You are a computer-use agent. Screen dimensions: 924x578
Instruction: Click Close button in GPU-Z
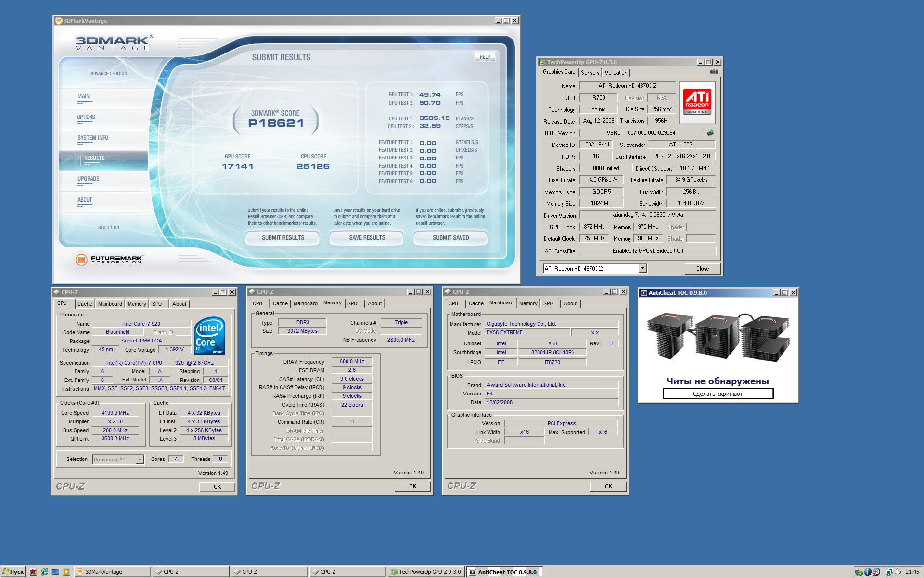[x=702, y=269]
